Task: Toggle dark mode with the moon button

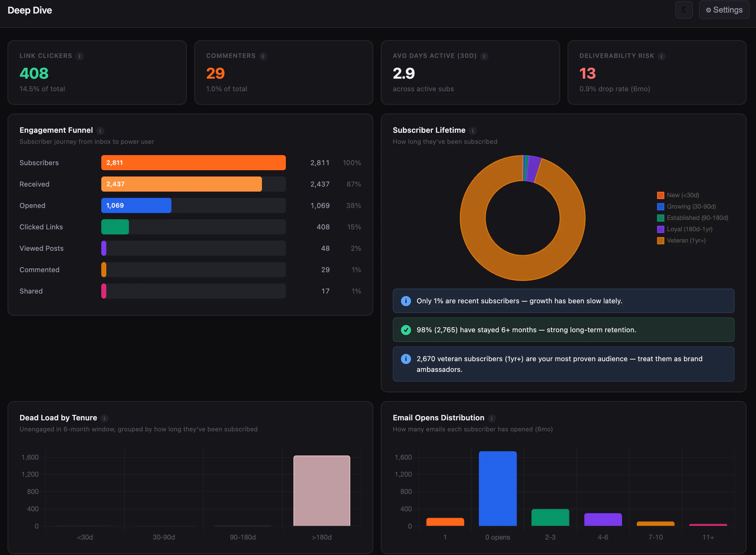Action: point(684,10)
